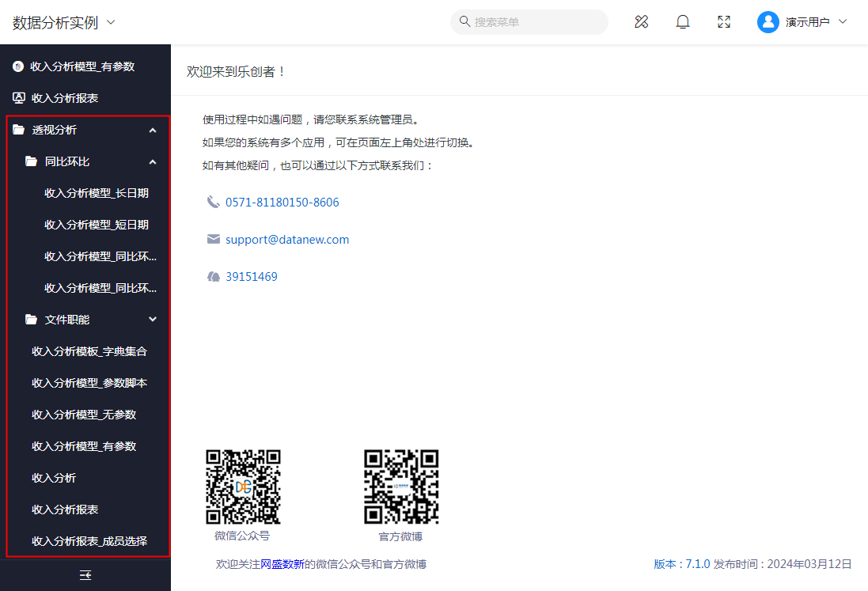
Task: Click the user avatar icon
Action: coord(768,22)
